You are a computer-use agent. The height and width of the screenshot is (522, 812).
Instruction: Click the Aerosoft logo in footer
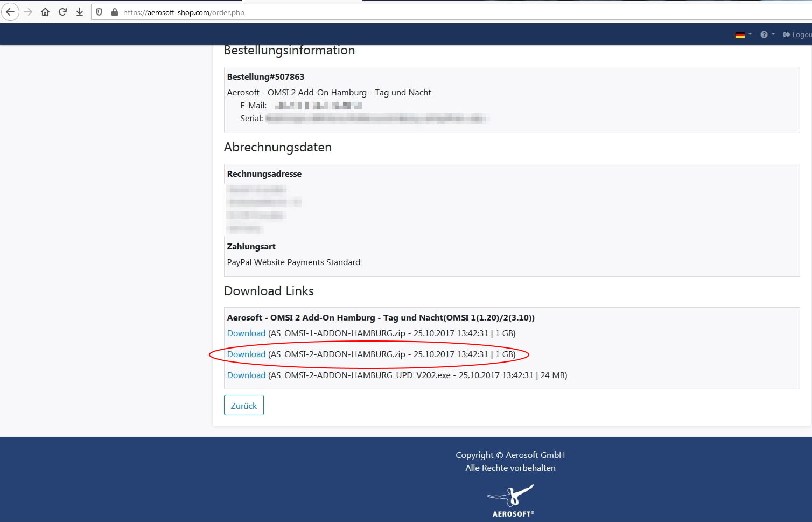pos(510,500)
